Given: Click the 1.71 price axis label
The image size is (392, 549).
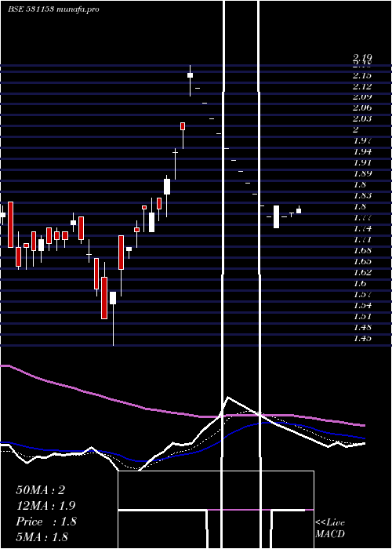Looking at the screenshot, I should tap(362, 239).
